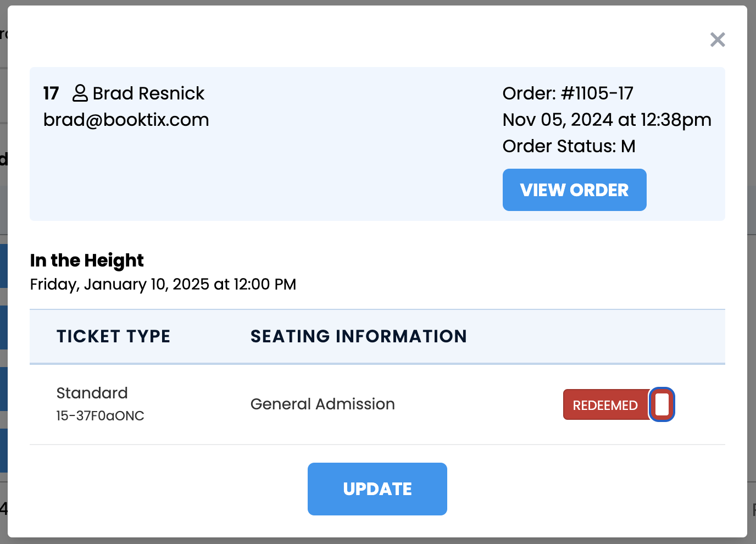The height and width of the screenshot is (544, 756).
Task: Save changes with the UPDATE button
Action: coord(377,489)
